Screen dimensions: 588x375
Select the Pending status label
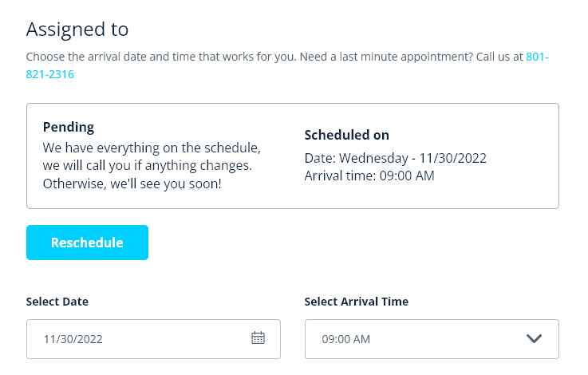point(69,127)
